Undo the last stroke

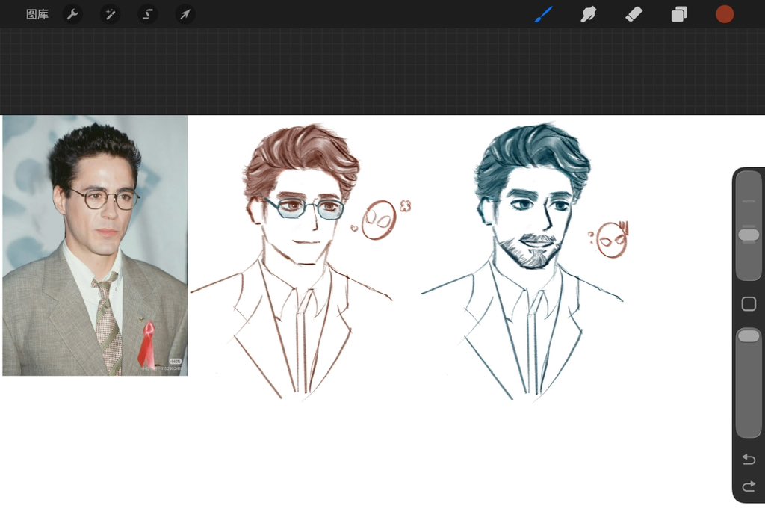[749, 460]
